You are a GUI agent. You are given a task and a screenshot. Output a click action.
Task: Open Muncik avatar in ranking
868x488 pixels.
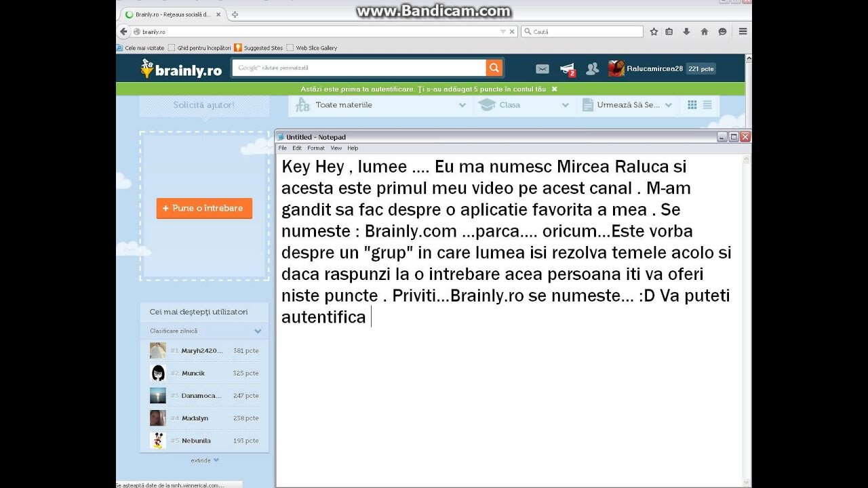[x=158, y=373]
